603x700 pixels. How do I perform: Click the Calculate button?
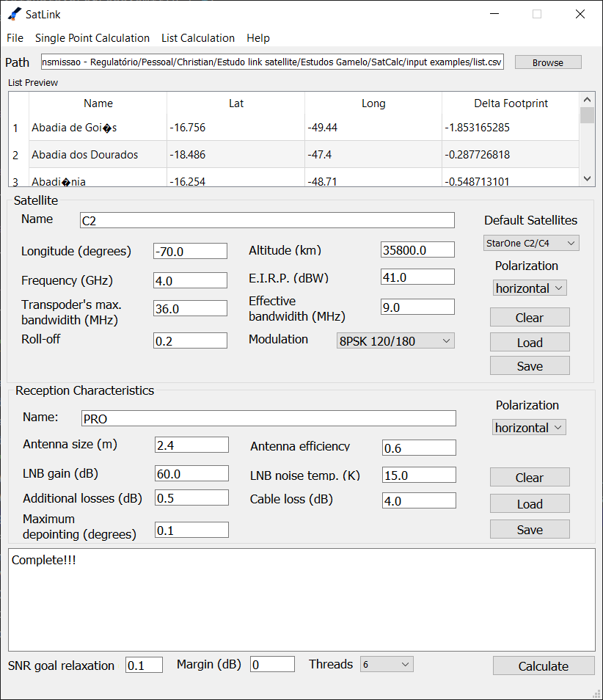coord(544,666)
